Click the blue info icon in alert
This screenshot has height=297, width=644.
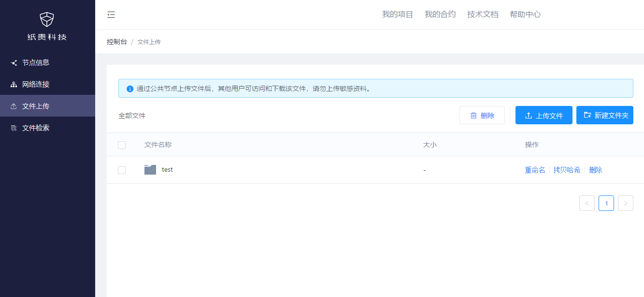point(129,89)
